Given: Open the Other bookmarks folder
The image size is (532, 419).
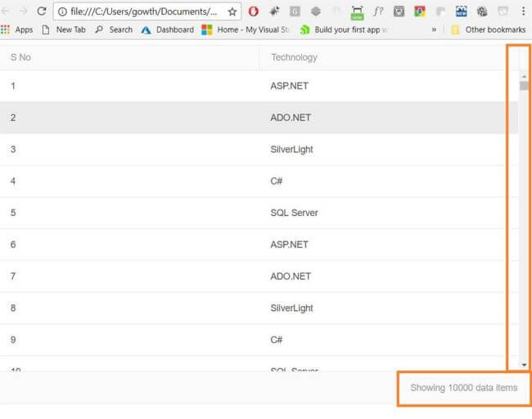Looking at the screenshot, I should (x=488, y=29).
